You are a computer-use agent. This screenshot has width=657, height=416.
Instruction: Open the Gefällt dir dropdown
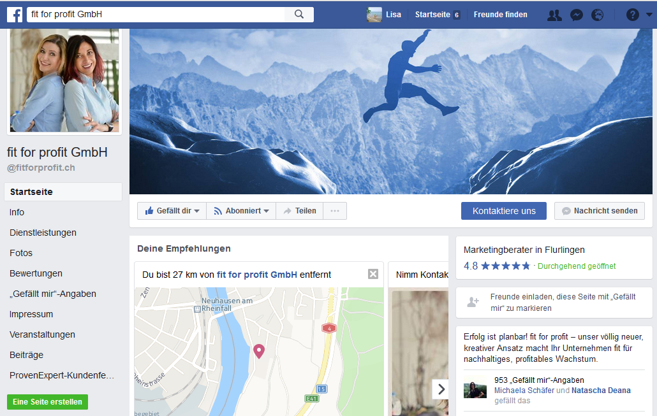tap(172, 211)
